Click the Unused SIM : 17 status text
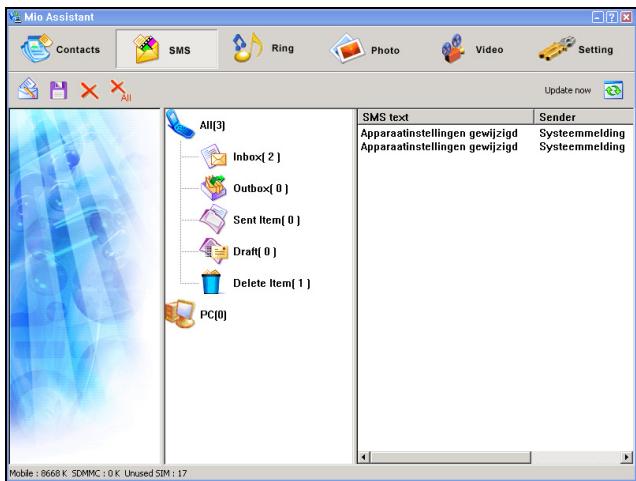 (156, 473)
